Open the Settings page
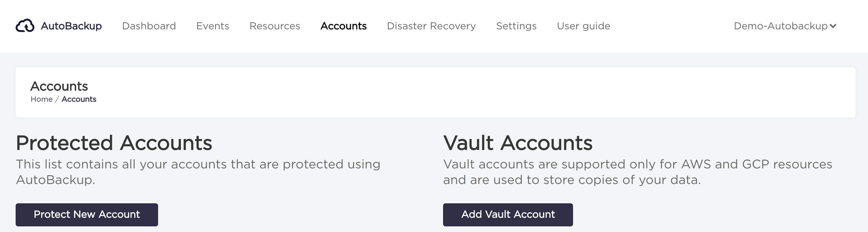 516,26
